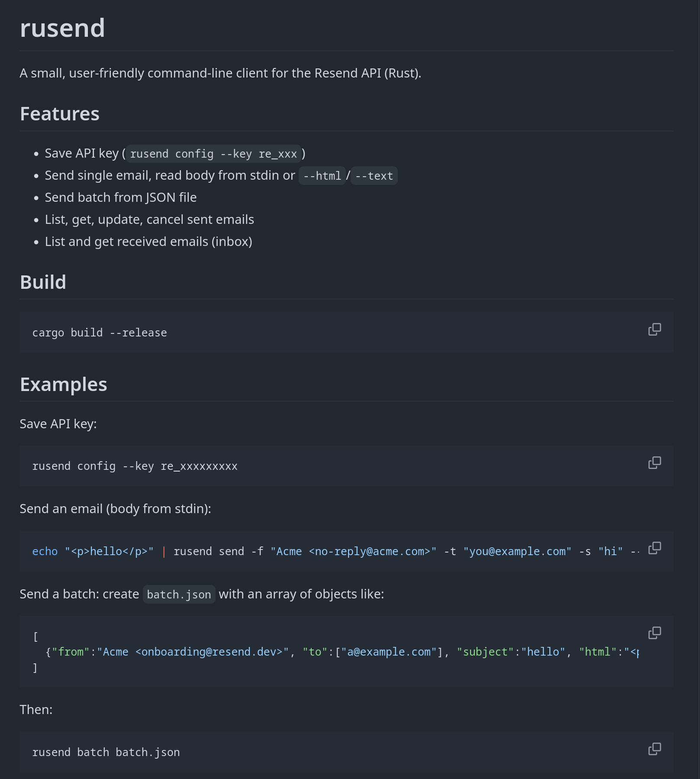Click the Features section heading
The width and height of the screenshot is (700, 779).
(x=60, y=114)
